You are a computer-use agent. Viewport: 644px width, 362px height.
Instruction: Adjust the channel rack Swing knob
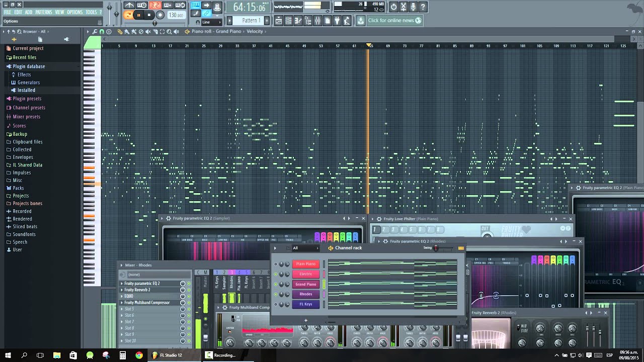tap(436, 248)
